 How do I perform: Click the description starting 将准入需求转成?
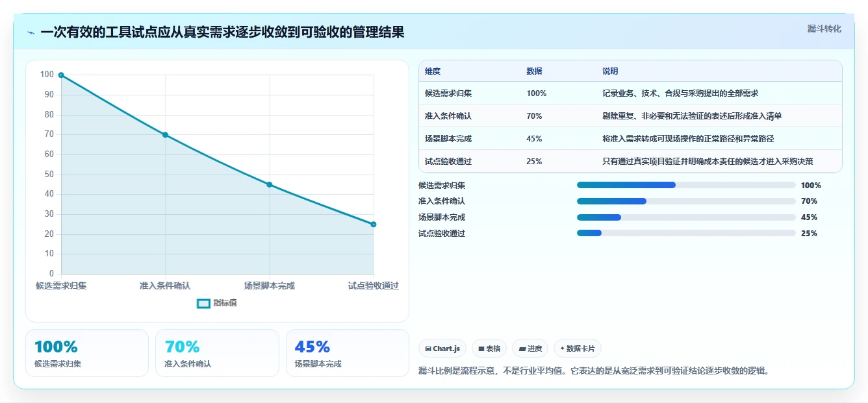click(x=688, y=139)
